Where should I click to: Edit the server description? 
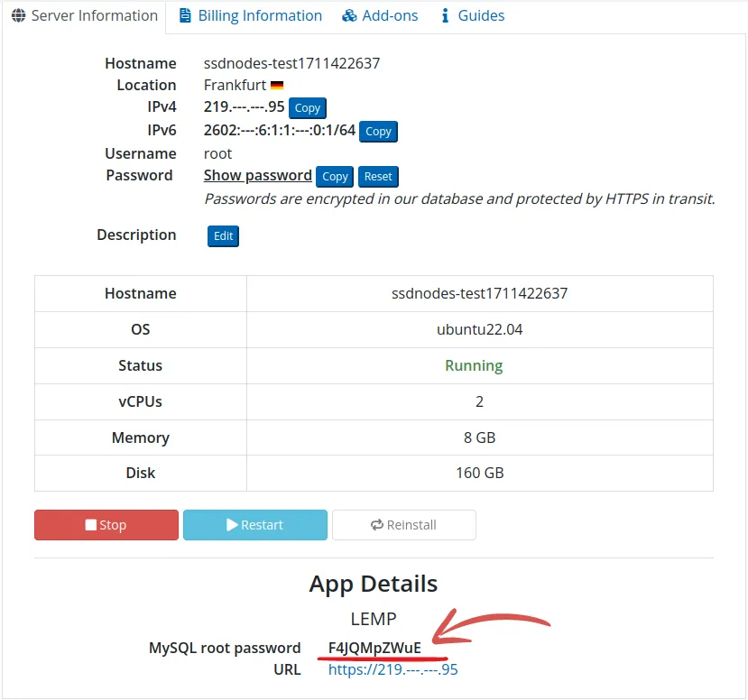tap(223, 236)
